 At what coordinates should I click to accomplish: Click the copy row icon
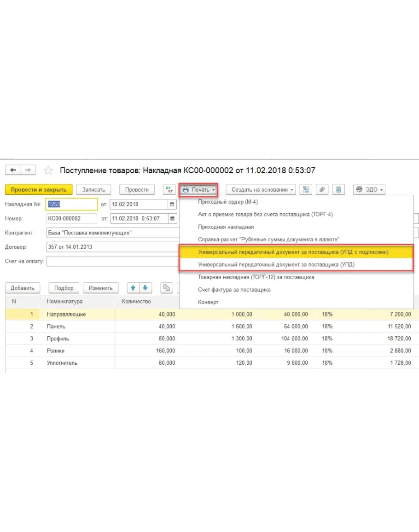(167, 288)
